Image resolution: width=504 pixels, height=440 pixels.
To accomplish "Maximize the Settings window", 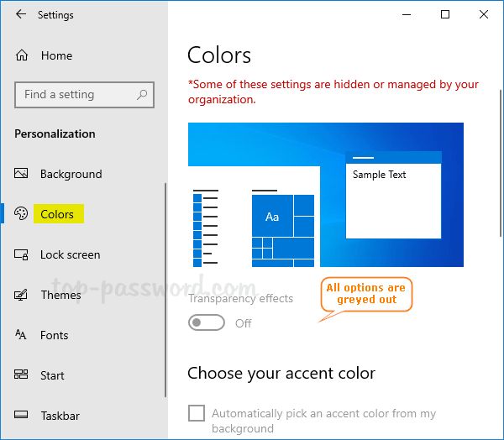I will pyautogui.click(x=445, y=14).
